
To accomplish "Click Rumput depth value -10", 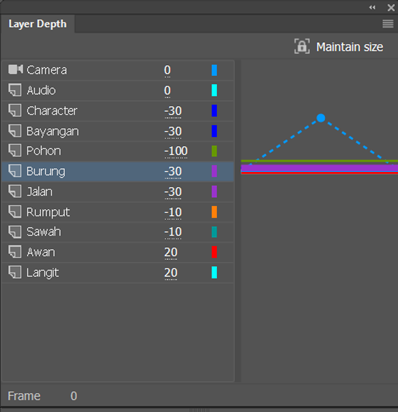I will tap(173, 212).
